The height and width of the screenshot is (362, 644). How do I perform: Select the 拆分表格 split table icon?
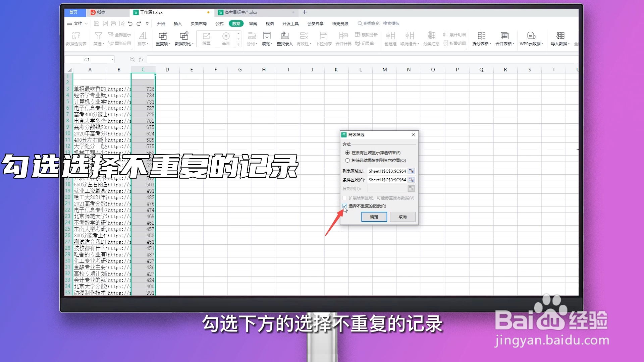coord(481,39)
